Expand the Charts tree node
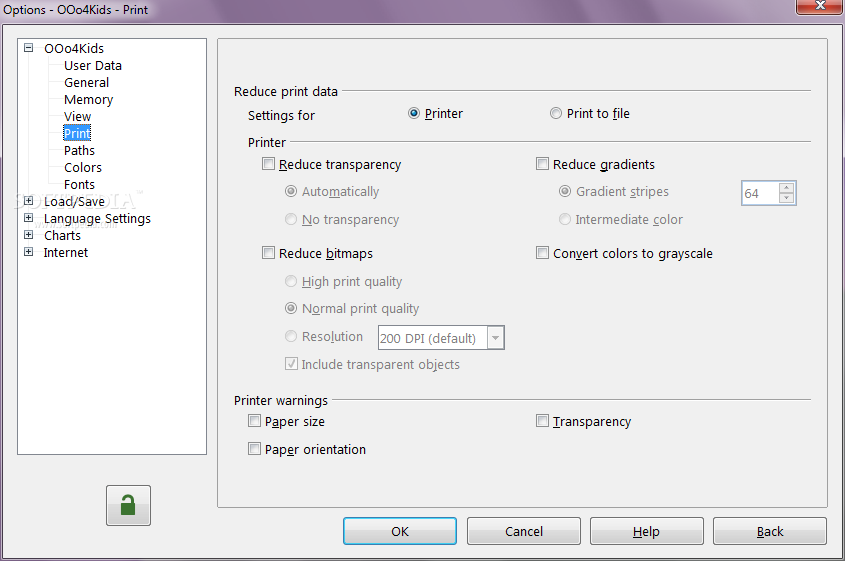This screenshot has height=561, width=845. [x=29, y=235]
